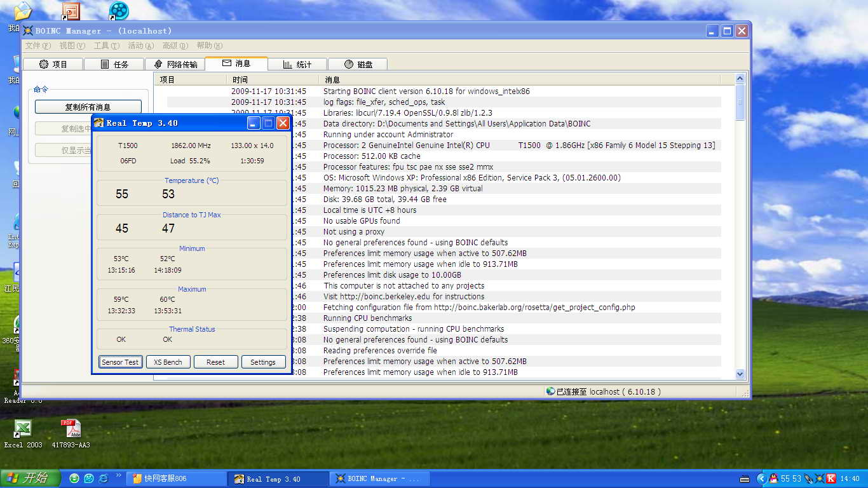Click the Internet Explorer quick launch icon
This screenshot has width=868, height=488.
(103, 478)
